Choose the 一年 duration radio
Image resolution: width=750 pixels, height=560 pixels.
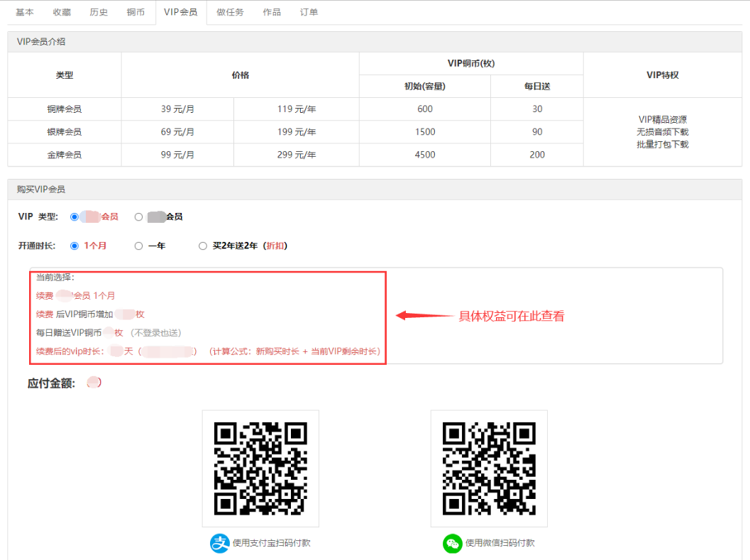(138, 246)
